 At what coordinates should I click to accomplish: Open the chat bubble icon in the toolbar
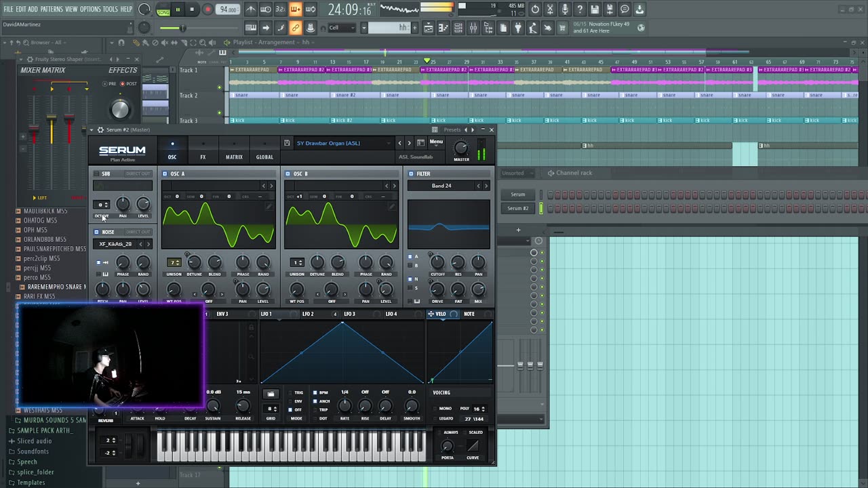pos(625,9)
